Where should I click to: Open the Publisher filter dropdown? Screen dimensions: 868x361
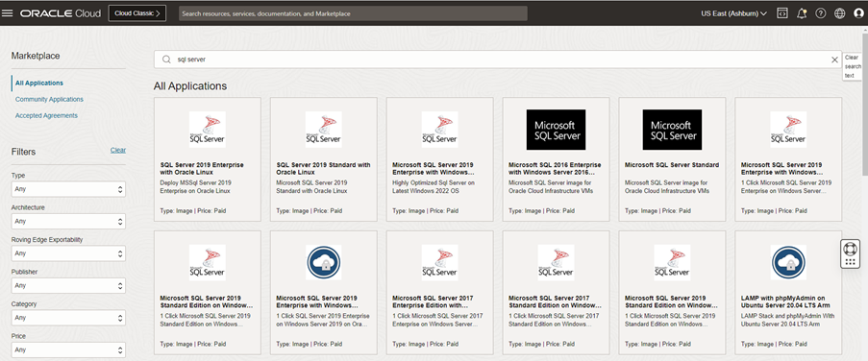(x=68, y=286)
